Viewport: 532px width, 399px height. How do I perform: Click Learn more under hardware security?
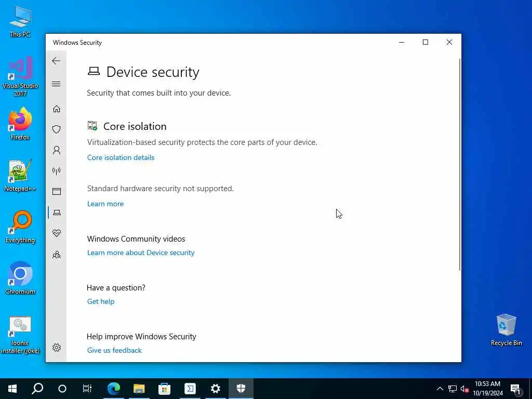(x=105, y=204)
